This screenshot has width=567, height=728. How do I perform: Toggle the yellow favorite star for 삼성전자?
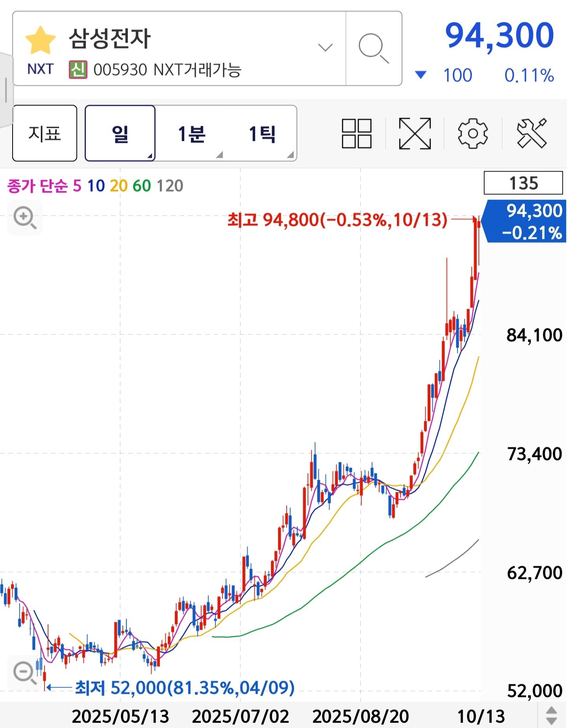41,40
